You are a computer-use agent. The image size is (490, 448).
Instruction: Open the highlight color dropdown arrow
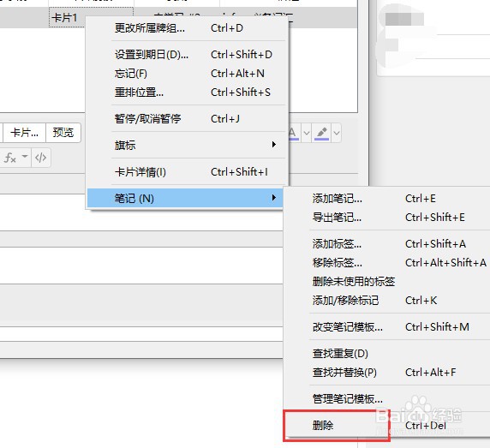tap(337, 133)
